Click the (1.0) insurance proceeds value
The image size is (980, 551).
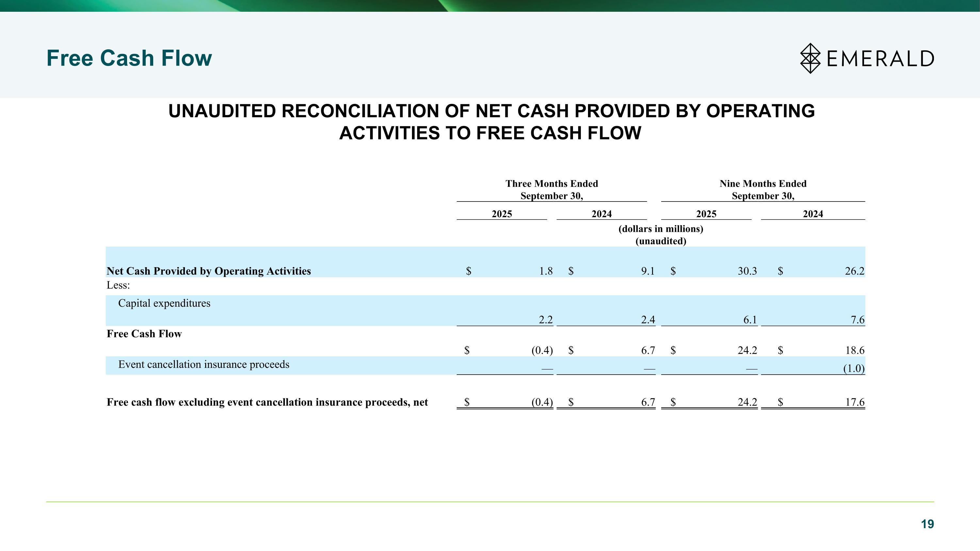coord(853,368)
